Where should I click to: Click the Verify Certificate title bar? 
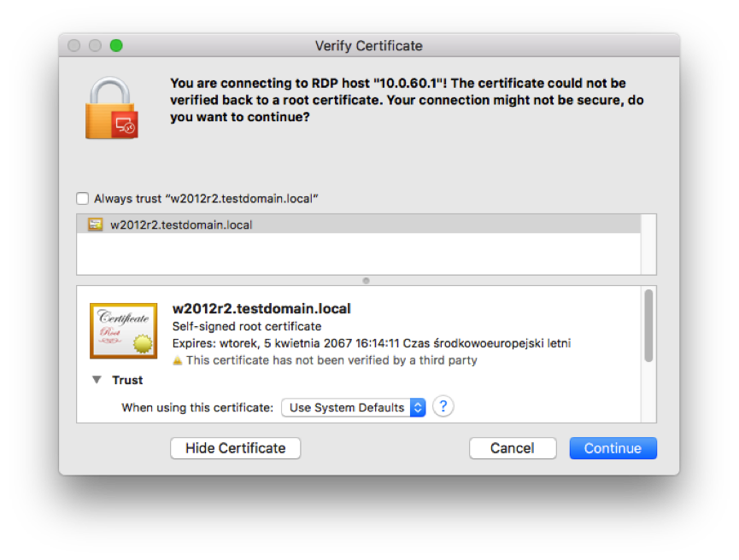(x=369, y=46)
